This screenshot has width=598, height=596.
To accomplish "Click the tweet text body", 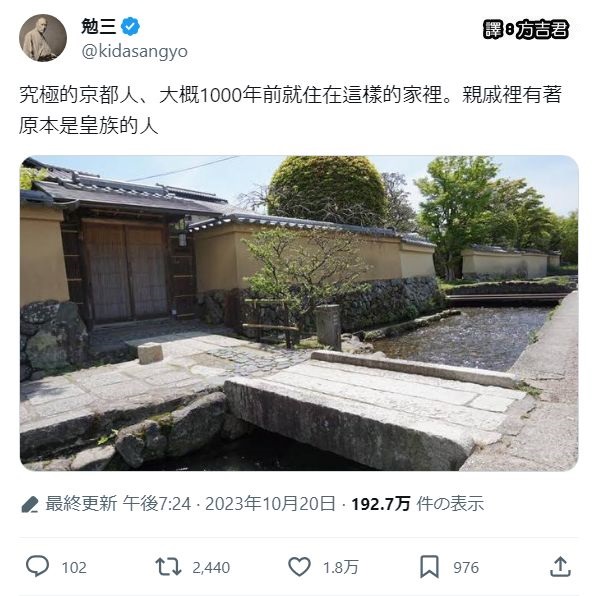I will point(290,110).
